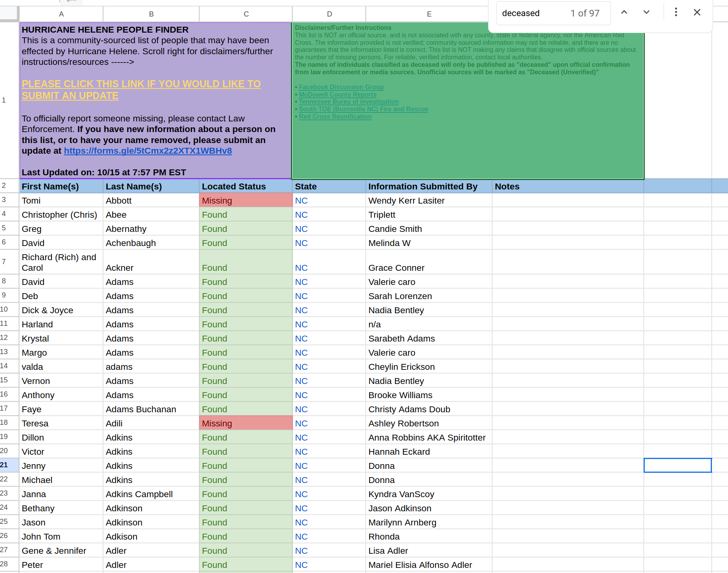Image resolution: width=728 pixels, height=573 pixels.
Task: Click the 'Wendy Kerr Lasiter' cell
Action: coord(429,200)
